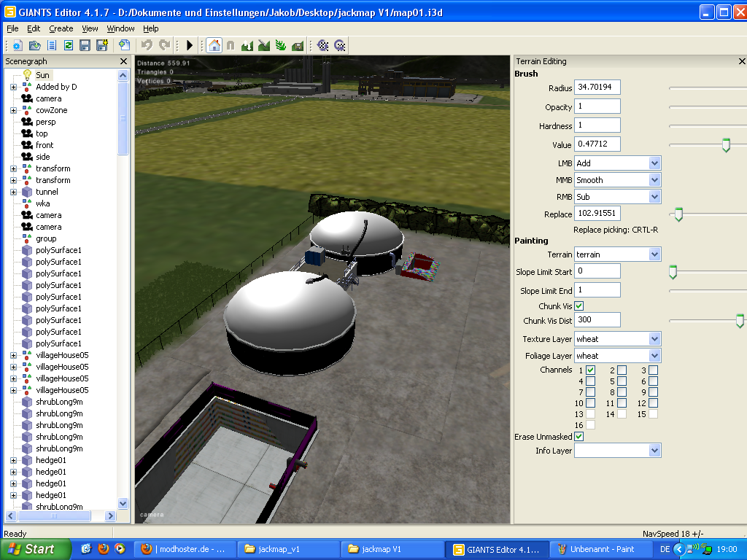Screen dimensions: 747x560
Task: Check Channel 3 checkbox
Action: pos(654,370)
